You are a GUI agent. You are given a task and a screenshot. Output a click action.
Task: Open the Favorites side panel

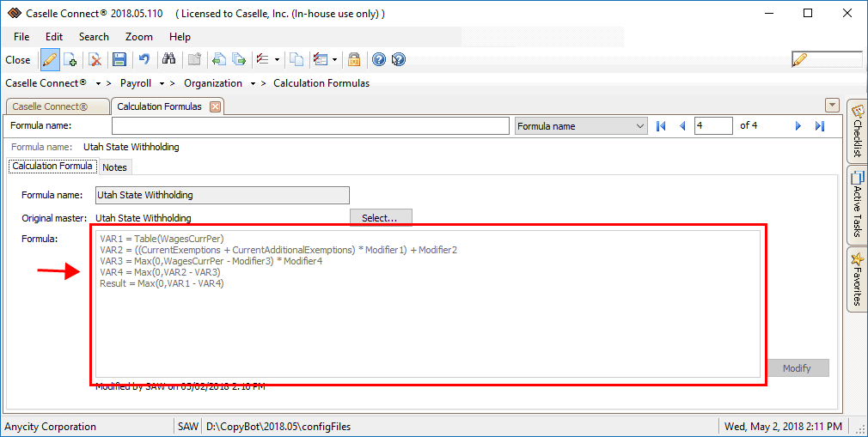pos(857,279)
